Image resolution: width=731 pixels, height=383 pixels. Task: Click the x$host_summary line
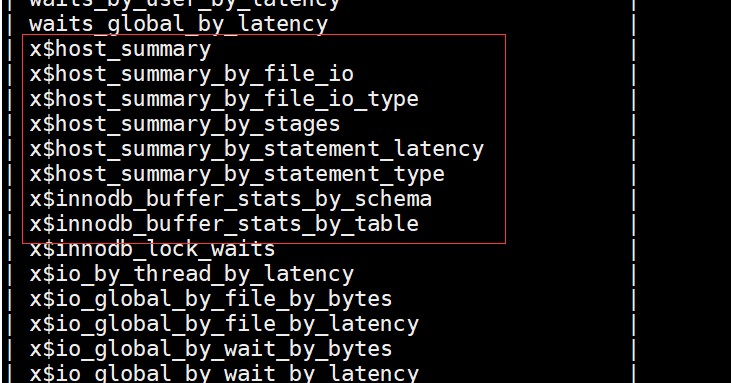pos(120,49)
